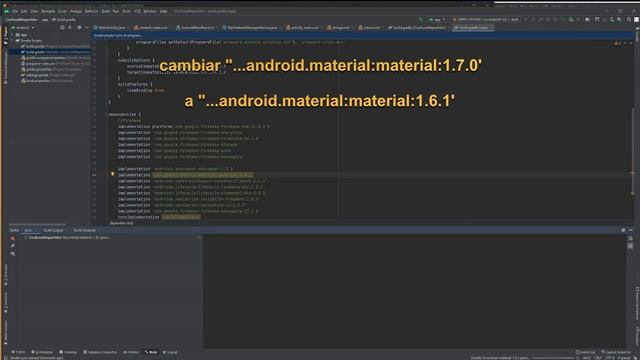
Task: Click the dependencies breadcrumb below editor
Action: pyautogui.click(x=121, y=223)
